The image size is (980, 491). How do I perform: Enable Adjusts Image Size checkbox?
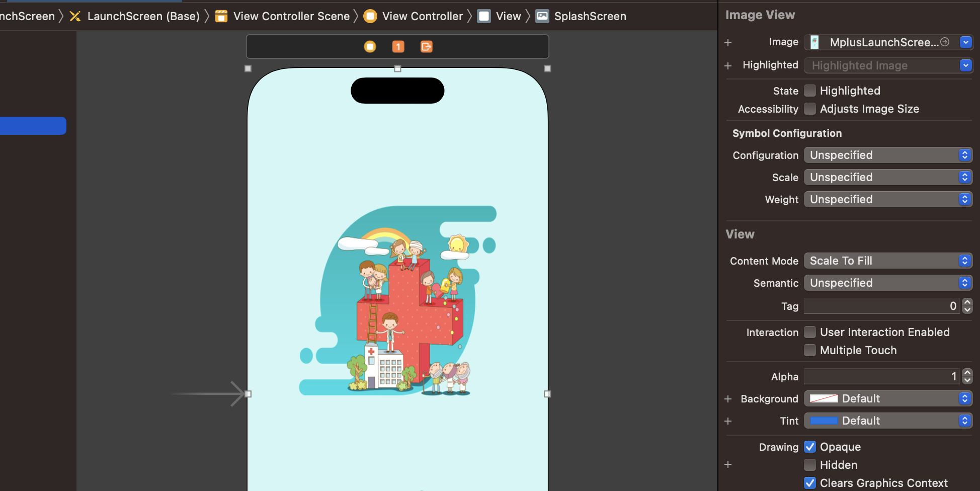point(810,109)
